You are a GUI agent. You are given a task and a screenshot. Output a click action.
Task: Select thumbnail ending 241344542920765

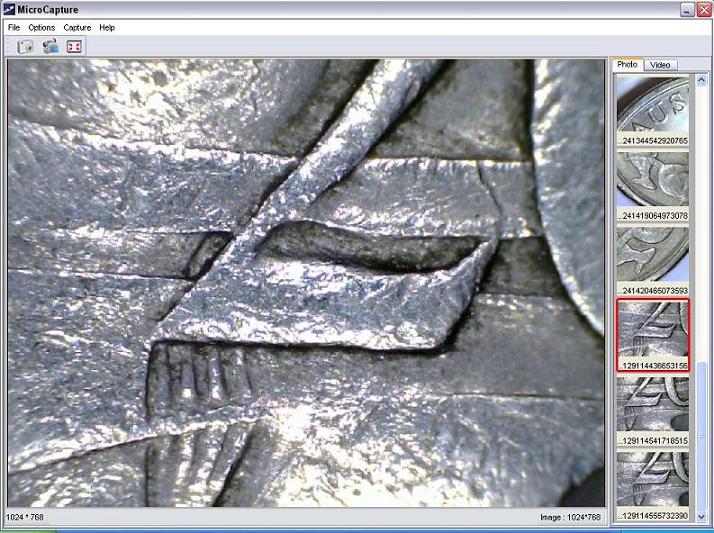click(x=653, y=111)
